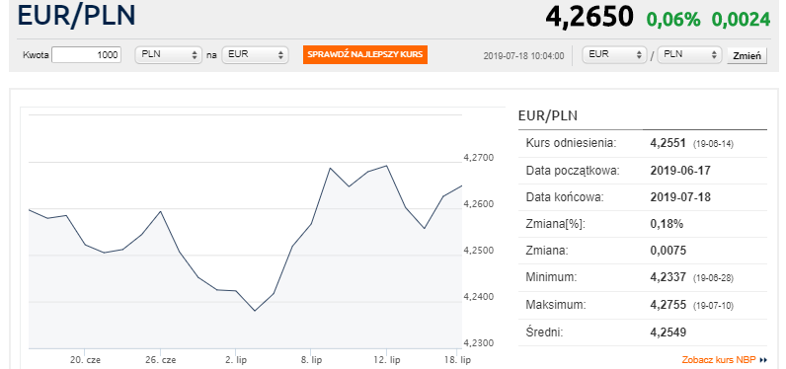Viewport: 786px width, 369px height.
Task: Click the Kurs odniesienia value 4,2551
Action: click(668, 143)
